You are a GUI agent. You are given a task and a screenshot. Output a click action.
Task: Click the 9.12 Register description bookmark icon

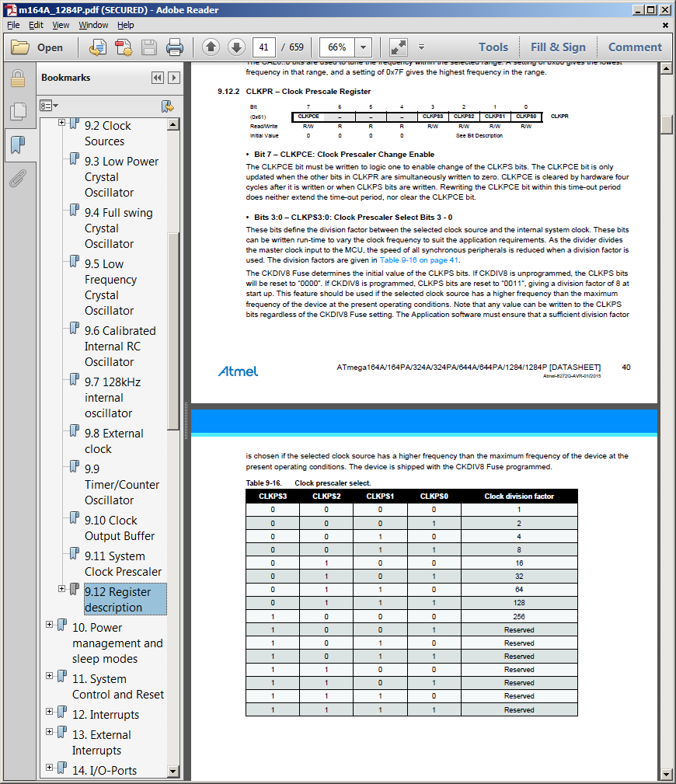coord(74,589)
